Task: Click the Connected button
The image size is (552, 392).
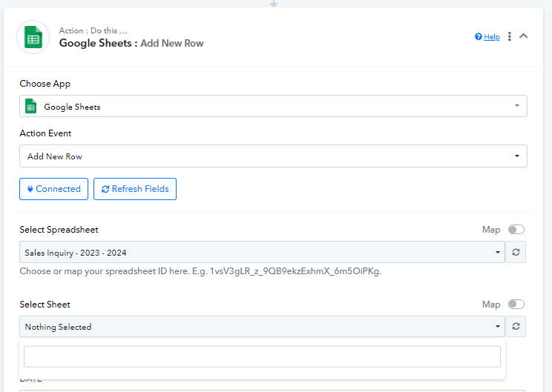Action: coord(54,189)
